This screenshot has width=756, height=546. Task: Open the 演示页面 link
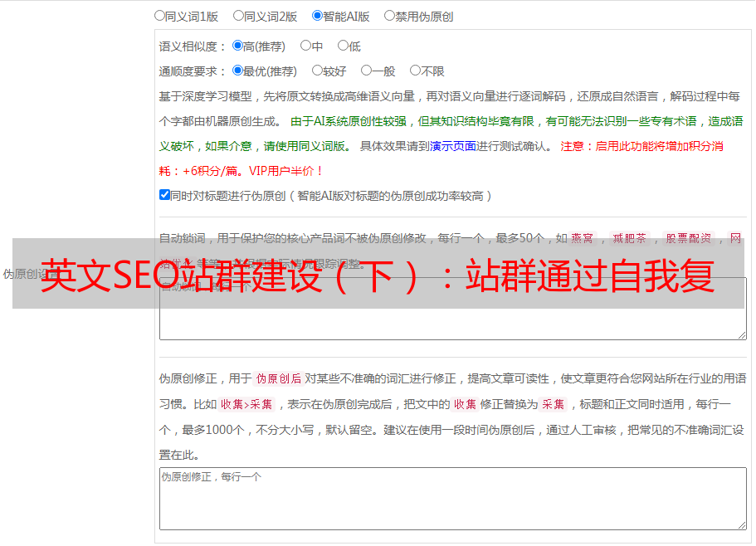pos(453,146)
